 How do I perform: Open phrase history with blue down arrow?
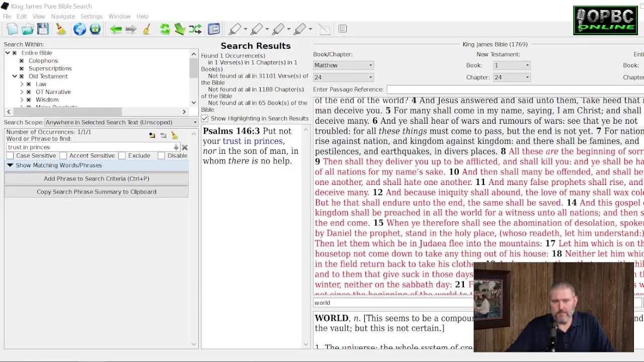pyautogui.click(x=176, y=147)
